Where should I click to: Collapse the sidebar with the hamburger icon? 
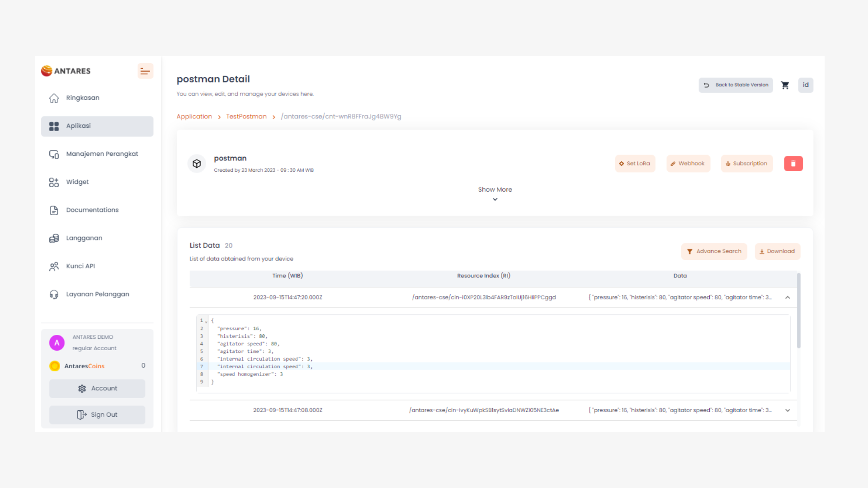pyautogui.click(x=145, y=71)
